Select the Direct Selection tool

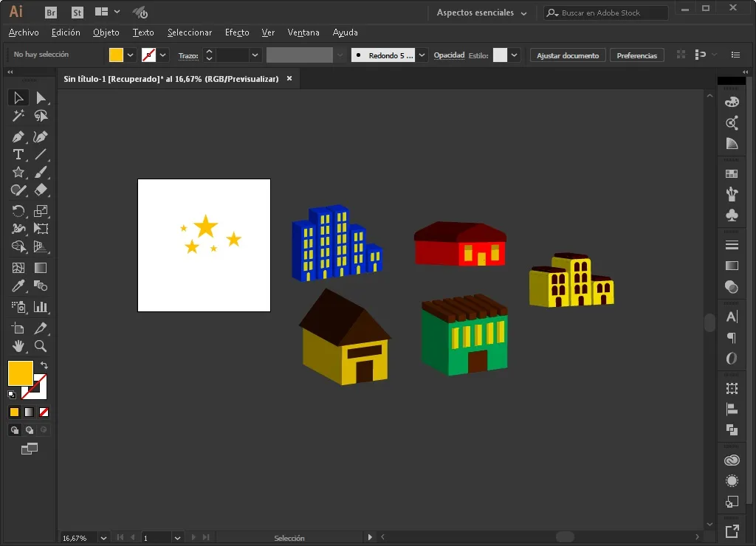pyautogui.click(x=41, y=98)
